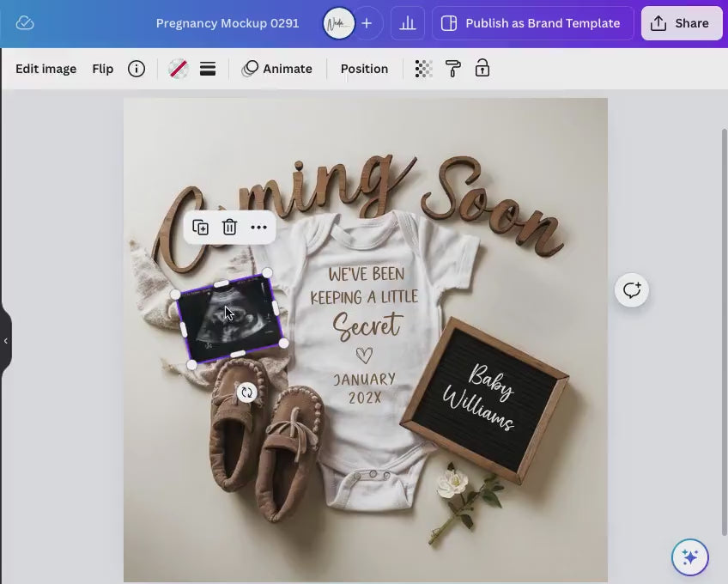Click the copy style paint roller icon
The image size is (728, 584).
[452, 69]
